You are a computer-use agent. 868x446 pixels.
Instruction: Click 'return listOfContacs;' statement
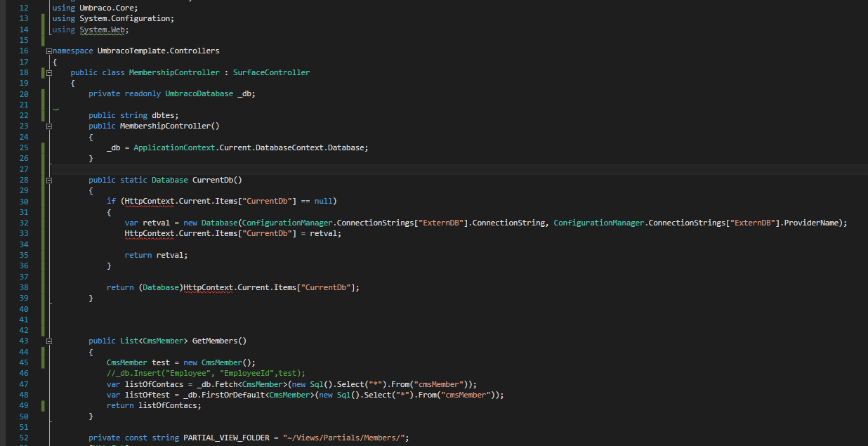coord(154,405)
